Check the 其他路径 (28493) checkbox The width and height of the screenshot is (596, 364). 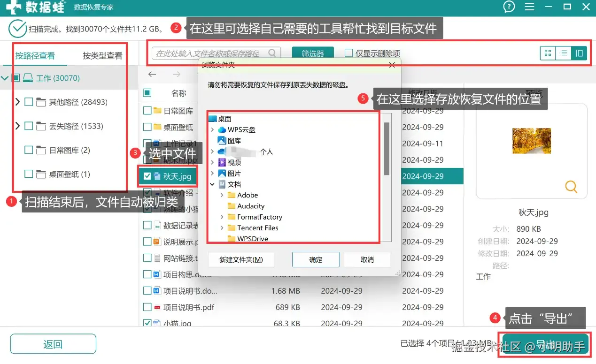click(x=29, y=102)
